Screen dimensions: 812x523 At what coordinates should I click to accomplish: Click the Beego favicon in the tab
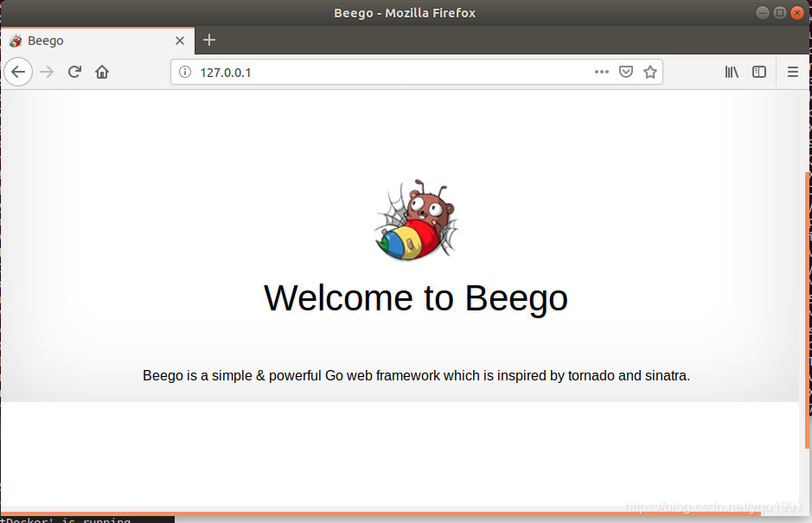(x=16, y=41)
